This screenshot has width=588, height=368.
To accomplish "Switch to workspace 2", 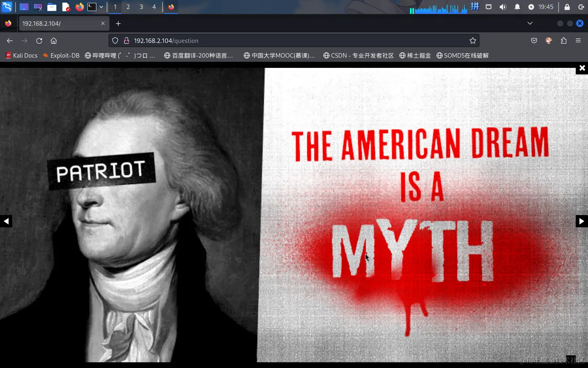I will (x=128, y=7).
